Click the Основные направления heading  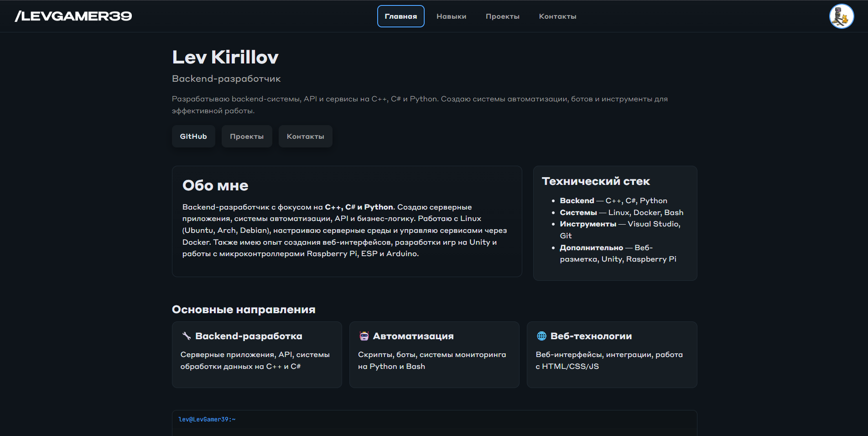(244, 310)
